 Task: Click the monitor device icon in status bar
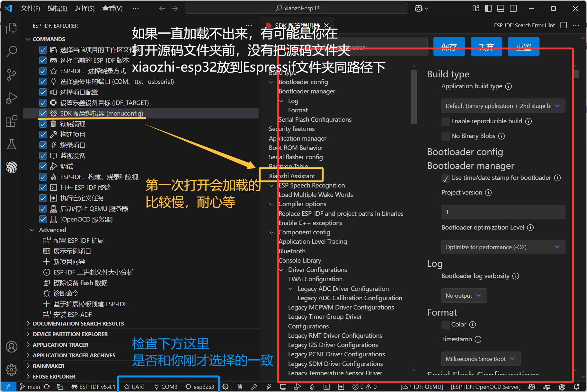pyautogui.click(x=283, y=387)
